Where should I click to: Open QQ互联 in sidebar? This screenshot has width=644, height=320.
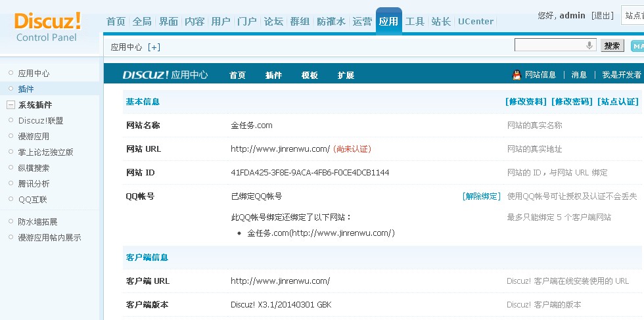pyautogui.click(x=32, y=200)
